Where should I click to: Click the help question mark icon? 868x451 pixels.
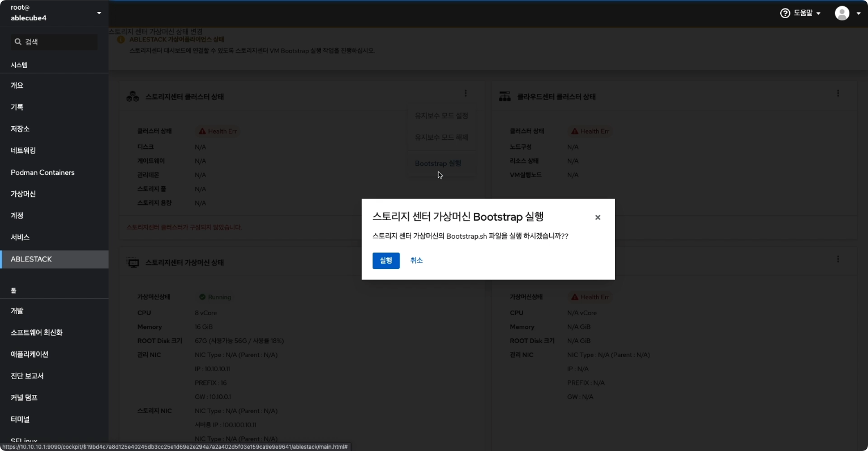(x=785, y=13)
